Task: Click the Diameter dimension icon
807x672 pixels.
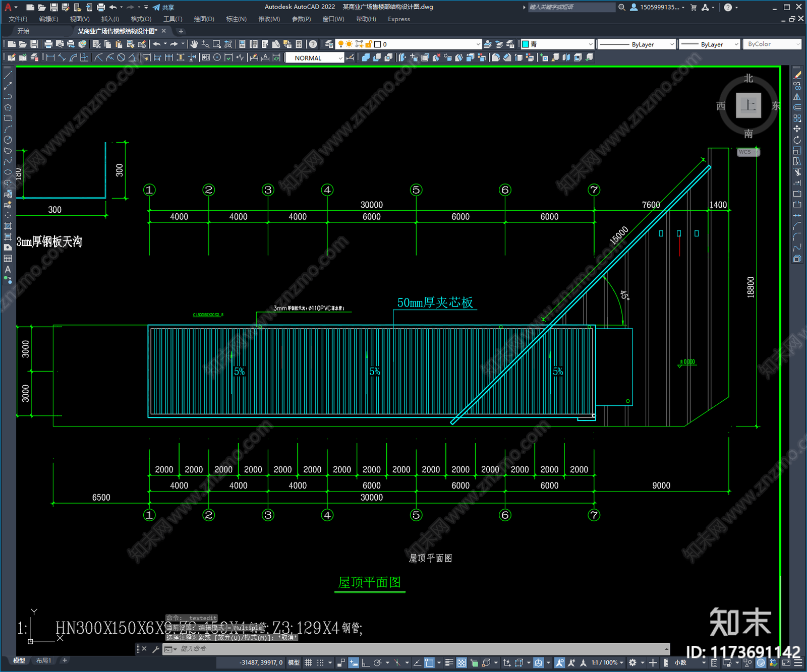Action: [121, 57]
